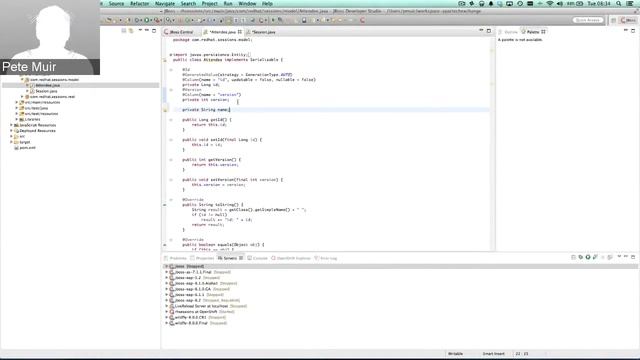640x360 pixels.
Task: Open Project Explorer view menu dropdown
Action: [140, 31]
